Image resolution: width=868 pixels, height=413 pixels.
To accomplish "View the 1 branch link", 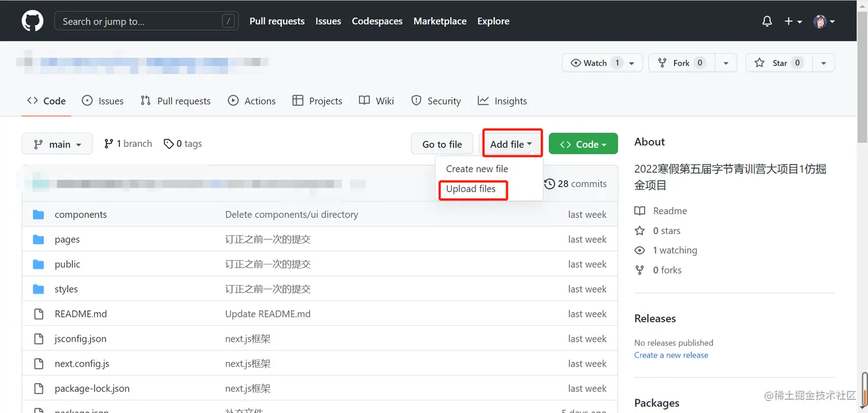I will pos(128,143).
